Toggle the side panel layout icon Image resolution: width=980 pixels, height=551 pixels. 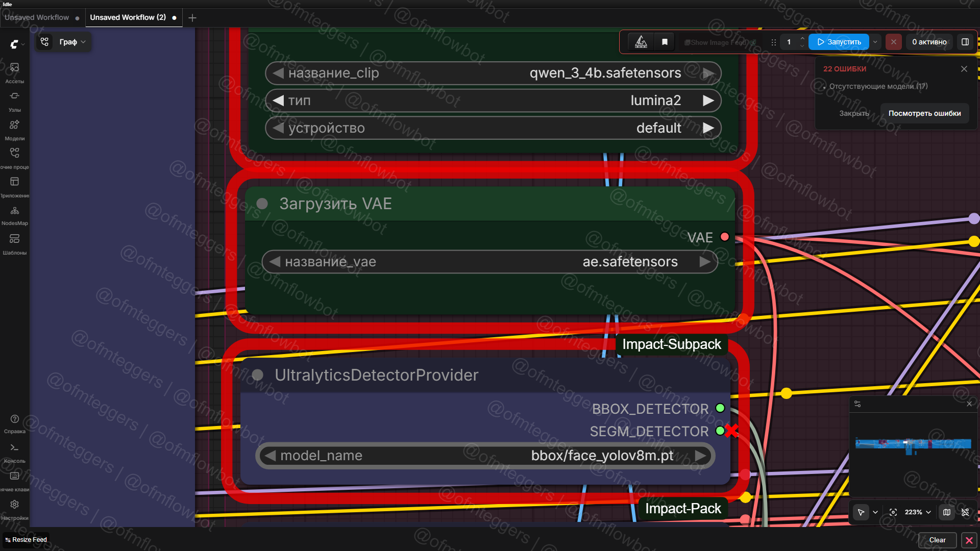coord(965,42)
